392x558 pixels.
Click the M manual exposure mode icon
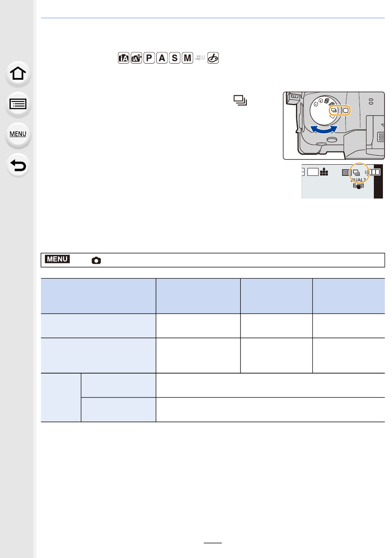(x=188, y=58)
